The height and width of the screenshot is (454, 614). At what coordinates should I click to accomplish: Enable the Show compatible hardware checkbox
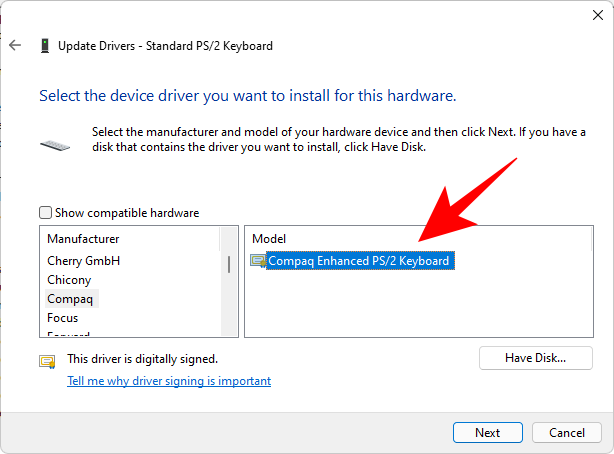45,213
